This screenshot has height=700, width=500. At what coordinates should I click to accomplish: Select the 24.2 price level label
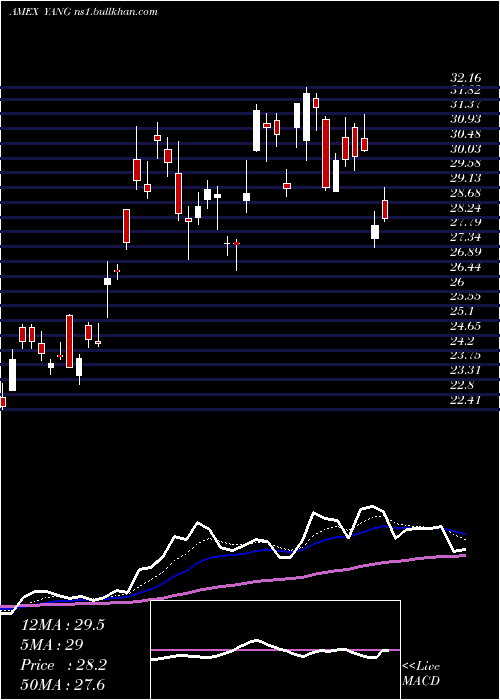click(x=462, y=341)
